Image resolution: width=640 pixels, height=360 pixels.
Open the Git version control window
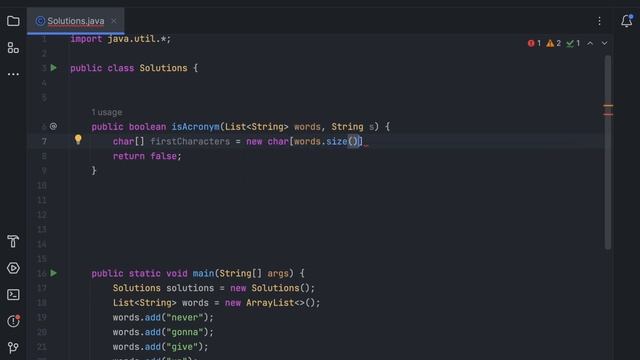tap(13, 347)
